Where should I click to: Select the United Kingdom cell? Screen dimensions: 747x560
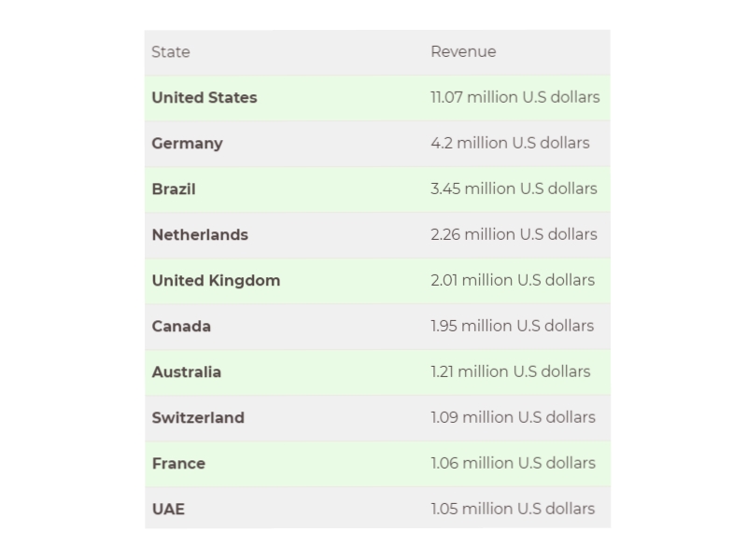216,281
